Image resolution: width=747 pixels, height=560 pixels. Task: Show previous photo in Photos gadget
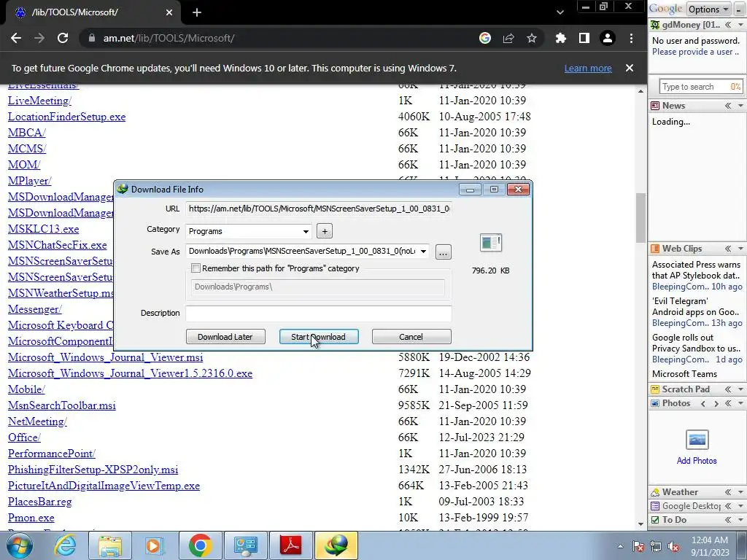click(x=703, y=403)
